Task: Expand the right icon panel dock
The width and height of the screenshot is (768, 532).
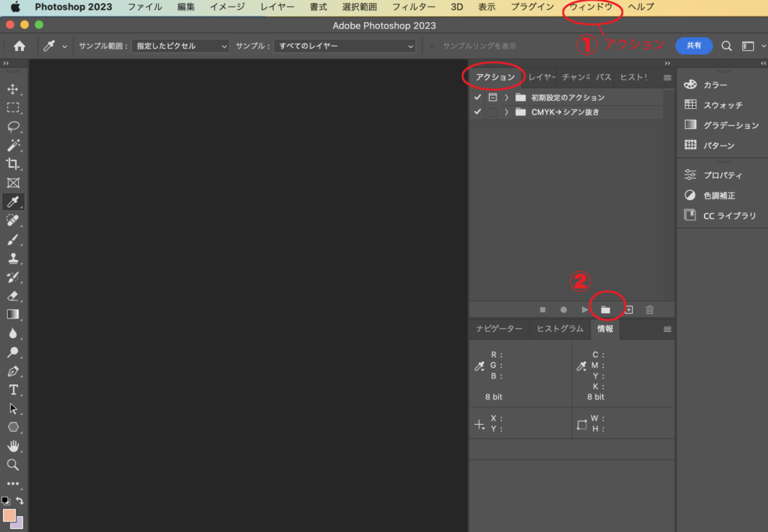Action: pyautogui.click(x=763, y=63)
